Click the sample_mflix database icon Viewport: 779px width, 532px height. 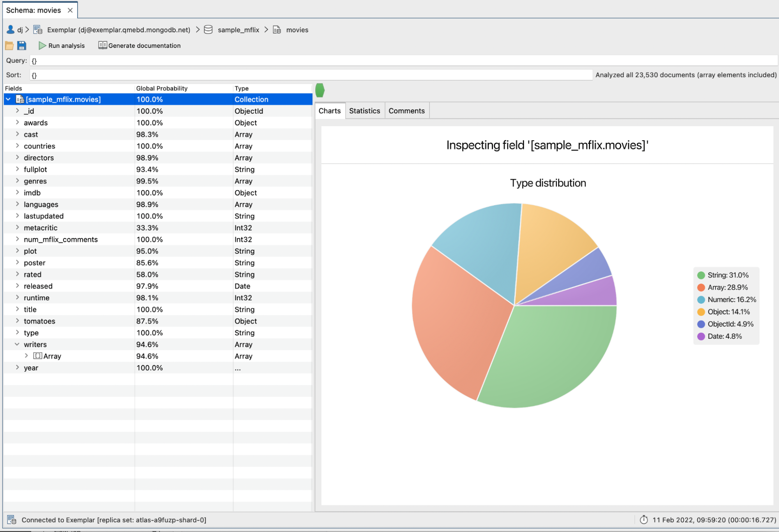(x=208, y=30)
